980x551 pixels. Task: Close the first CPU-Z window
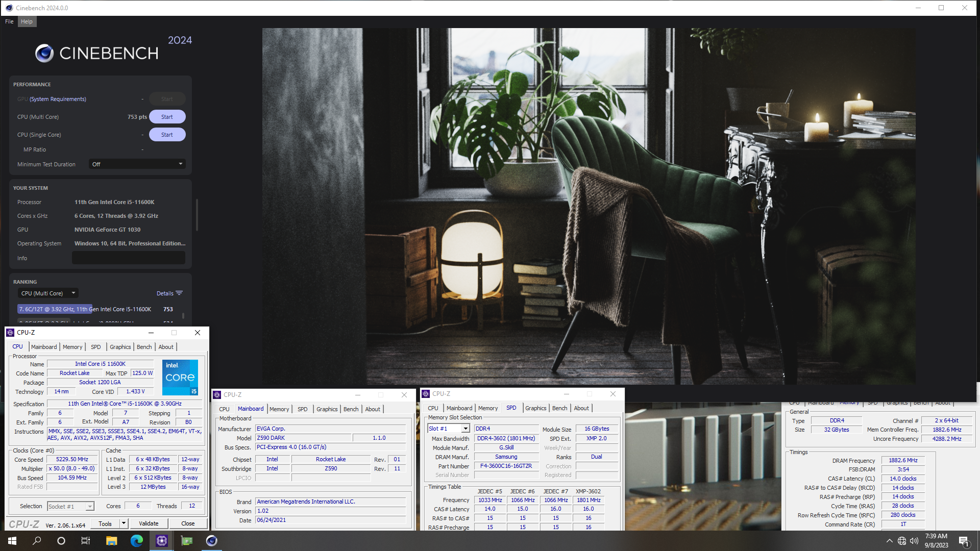(198, 333)
